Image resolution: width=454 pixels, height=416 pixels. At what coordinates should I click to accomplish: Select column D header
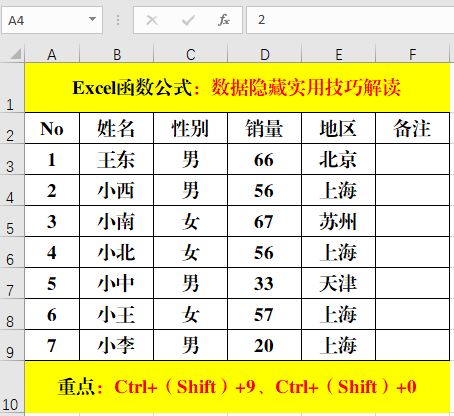click(264, 54)
